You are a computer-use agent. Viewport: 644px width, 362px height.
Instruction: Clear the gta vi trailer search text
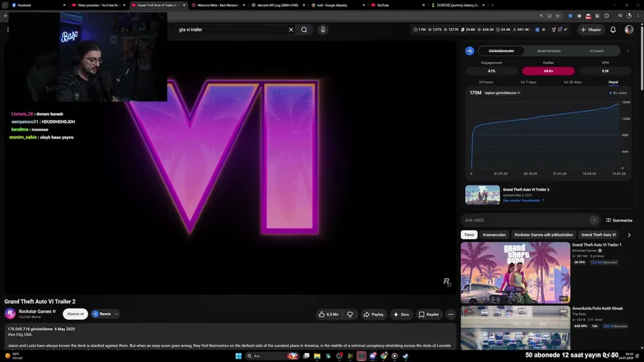click(291, 29)
